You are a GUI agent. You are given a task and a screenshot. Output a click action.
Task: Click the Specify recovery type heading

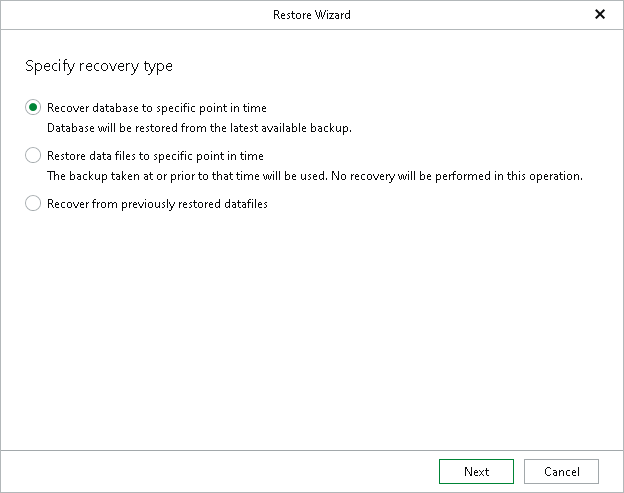99,66
